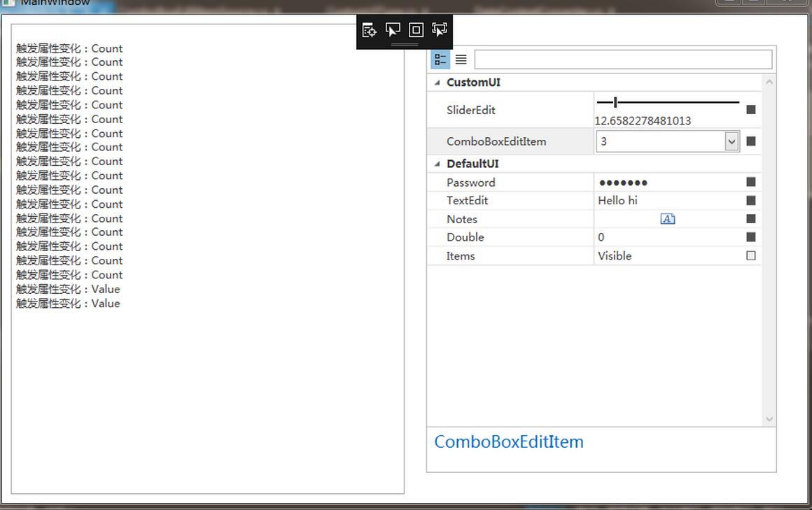
Task: Enable the element selection cursor tool
Action: click(393, 30)
